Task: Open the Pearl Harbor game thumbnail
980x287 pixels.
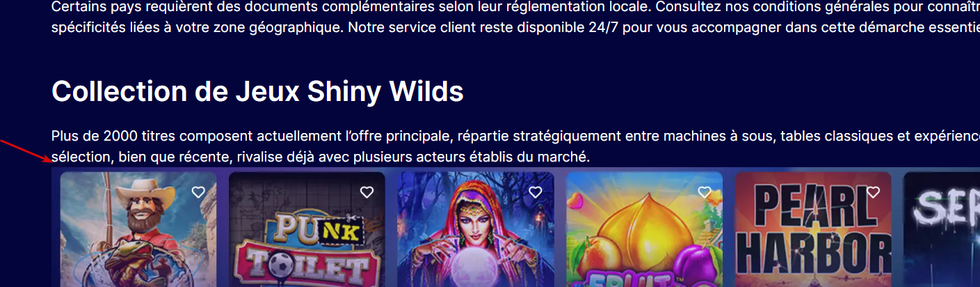Action: (813, 229)
